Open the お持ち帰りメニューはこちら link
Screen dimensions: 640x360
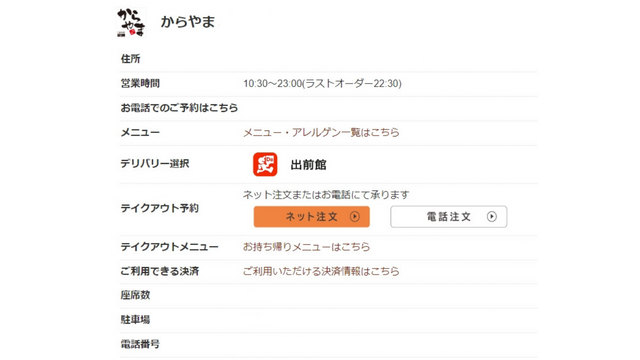[x=307, y=247]
